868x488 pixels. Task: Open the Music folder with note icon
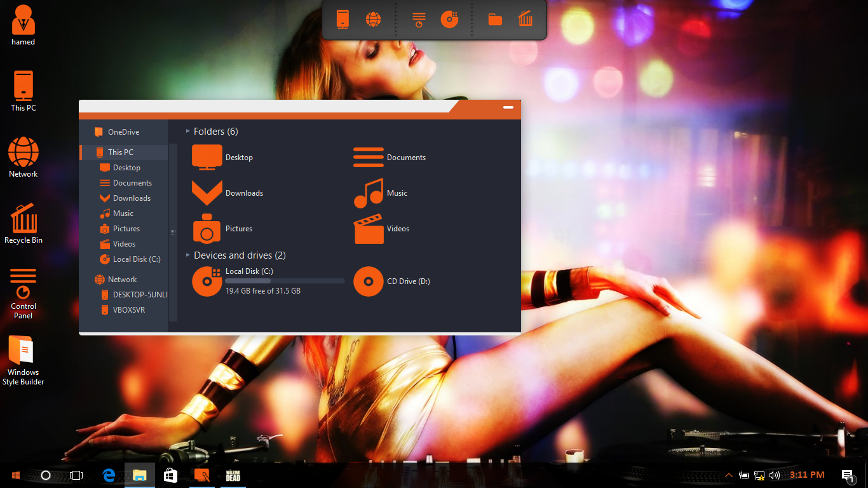[369, 193]
